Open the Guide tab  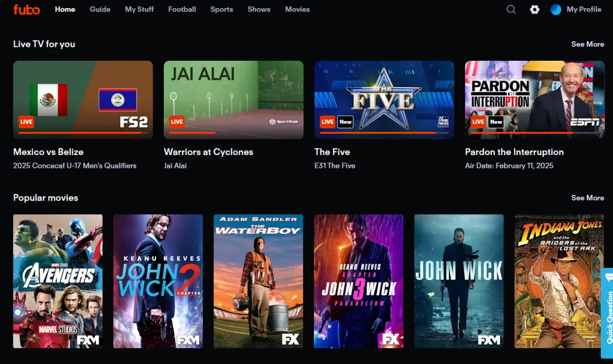(x=100, y=9)
